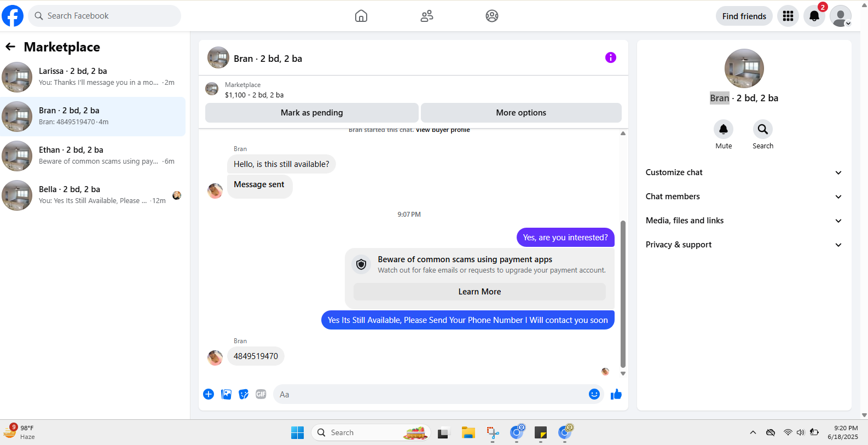
Task: Open the account profile avatar menu
Action: (841, 16)
